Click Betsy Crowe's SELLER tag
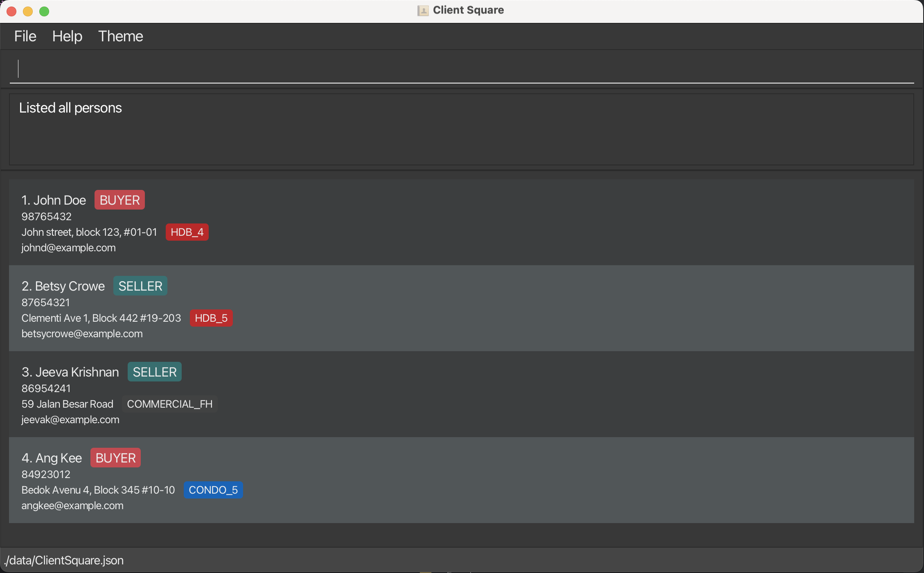Viewport: 924px width, 573px height. coord(140,286)
